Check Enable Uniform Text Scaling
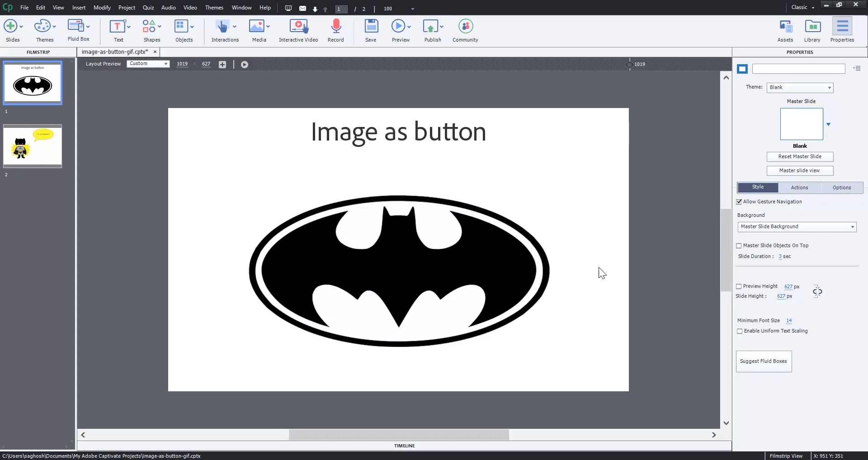The width and height of the screenshot is (868, 460). pyautogui.click(x=740, y=331)
